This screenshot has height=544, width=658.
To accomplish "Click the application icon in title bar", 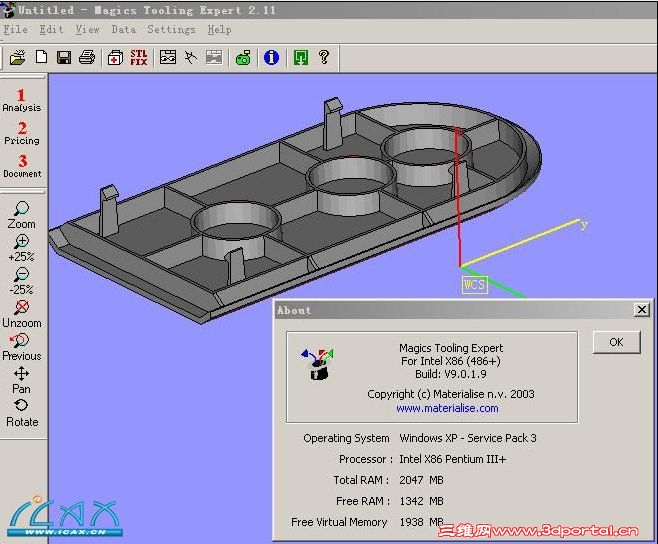I will click(8, 10).
